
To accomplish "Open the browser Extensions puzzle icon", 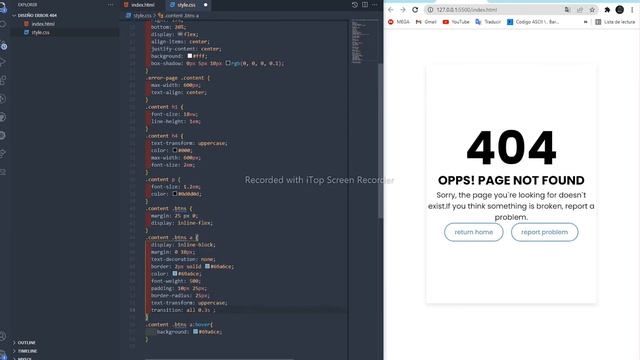I will coord(607,10).
